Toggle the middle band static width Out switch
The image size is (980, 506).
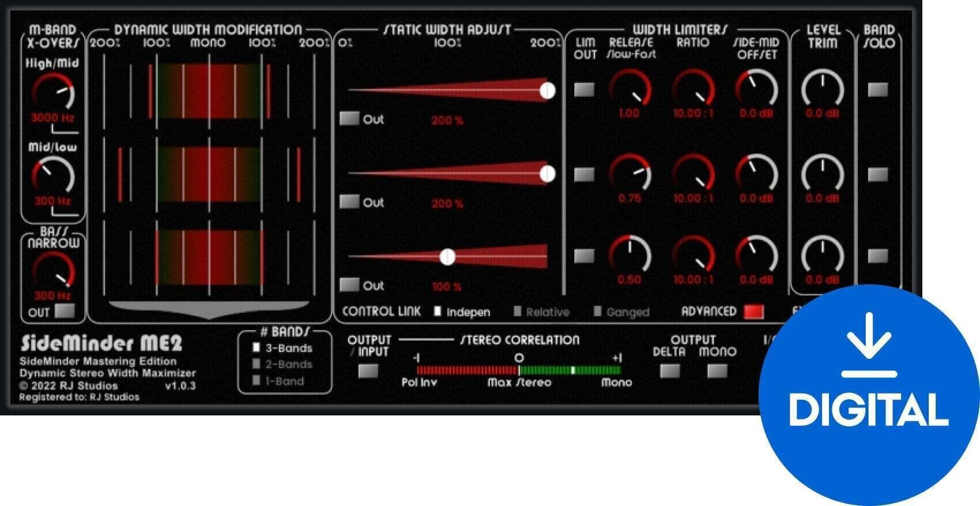(x=349, y=201)
